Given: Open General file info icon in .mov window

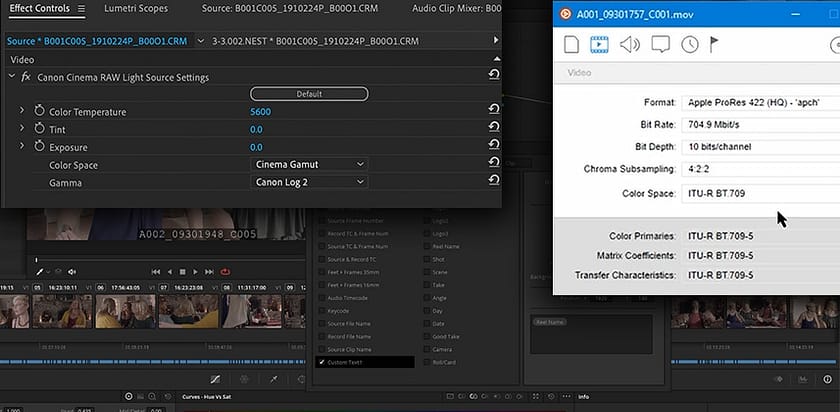Looking at the screenshot, I should point(572,44).
